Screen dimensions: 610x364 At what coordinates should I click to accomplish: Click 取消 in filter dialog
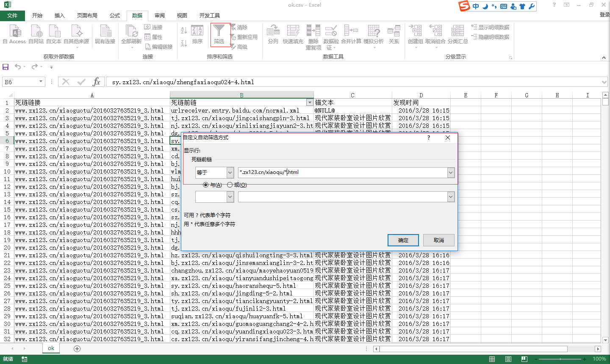tap(439, 240)
